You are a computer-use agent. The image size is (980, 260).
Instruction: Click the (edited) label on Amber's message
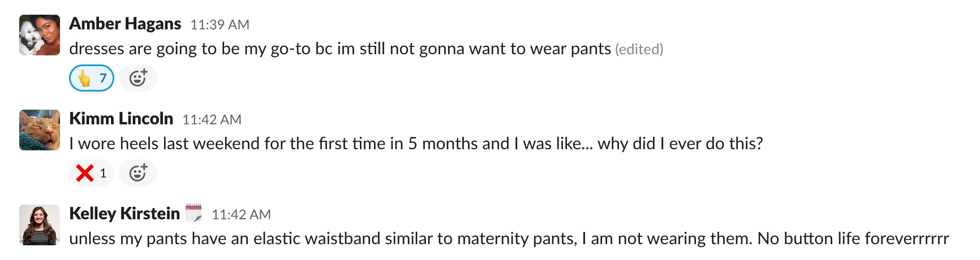[639, 50]
